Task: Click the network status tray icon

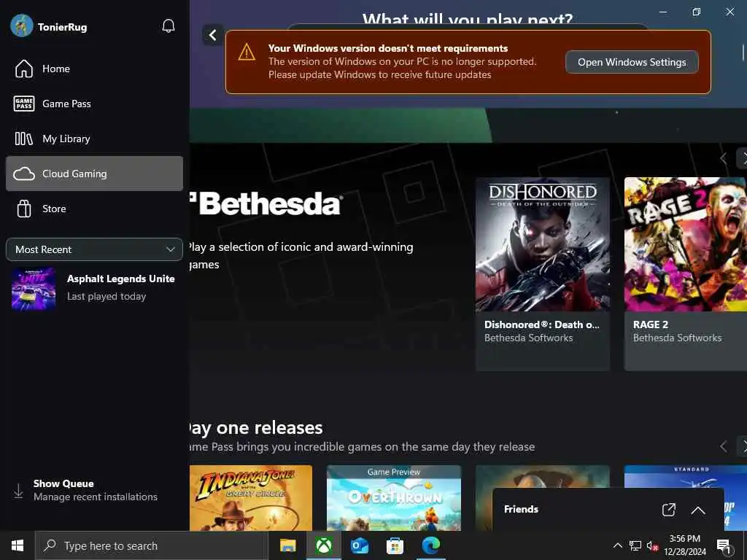Action: [x=635, y=545]
